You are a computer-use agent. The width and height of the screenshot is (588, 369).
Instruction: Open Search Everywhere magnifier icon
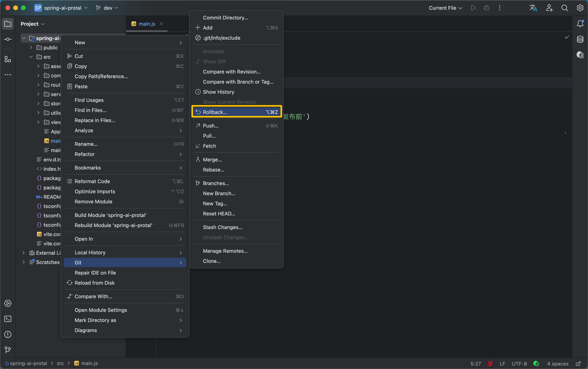click(x=564, y=8)
